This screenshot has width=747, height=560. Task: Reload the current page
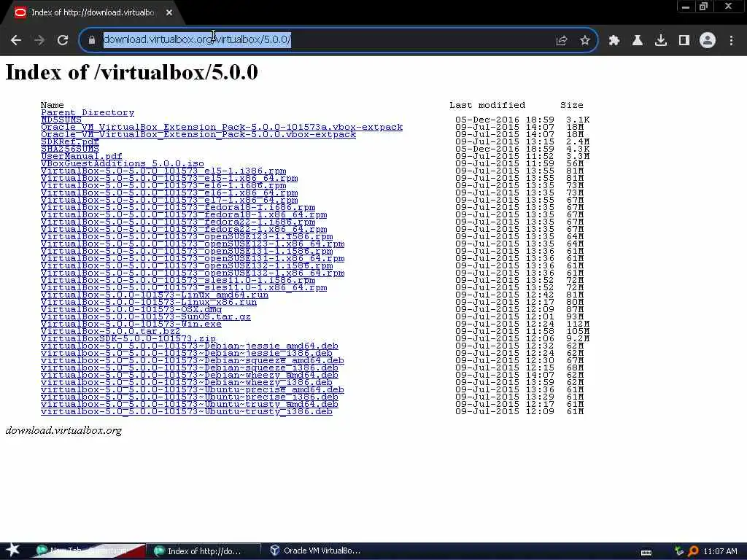click(x=63, y=41)
